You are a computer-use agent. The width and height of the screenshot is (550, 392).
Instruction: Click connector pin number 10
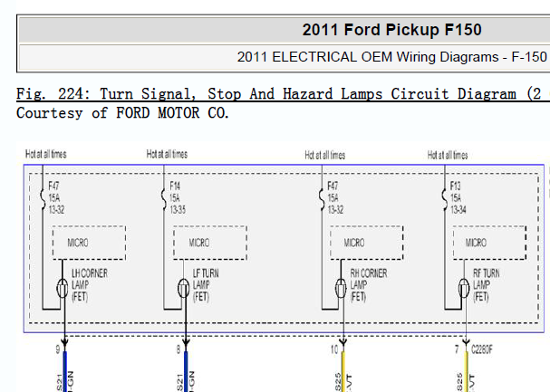pos(334,349)
